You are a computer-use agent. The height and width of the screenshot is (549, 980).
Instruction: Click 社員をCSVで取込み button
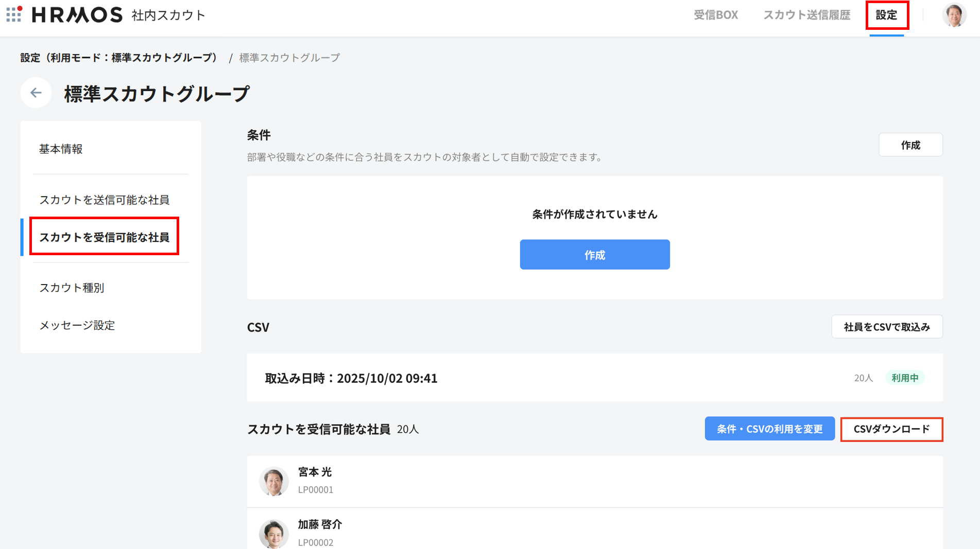pyautogui.click(x=886, y=327)
